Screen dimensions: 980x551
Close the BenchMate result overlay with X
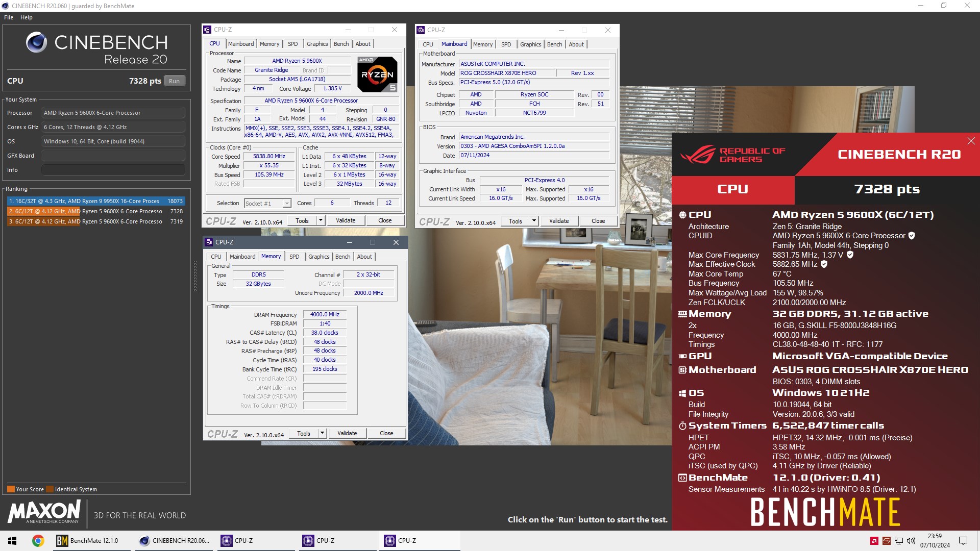click(x=971, y=141)
